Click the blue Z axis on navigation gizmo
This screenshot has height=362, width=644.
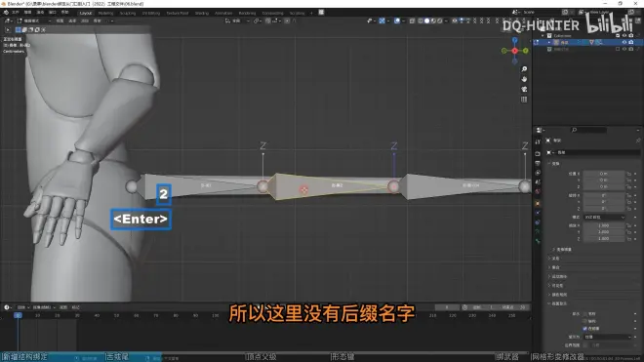[515, 40]
